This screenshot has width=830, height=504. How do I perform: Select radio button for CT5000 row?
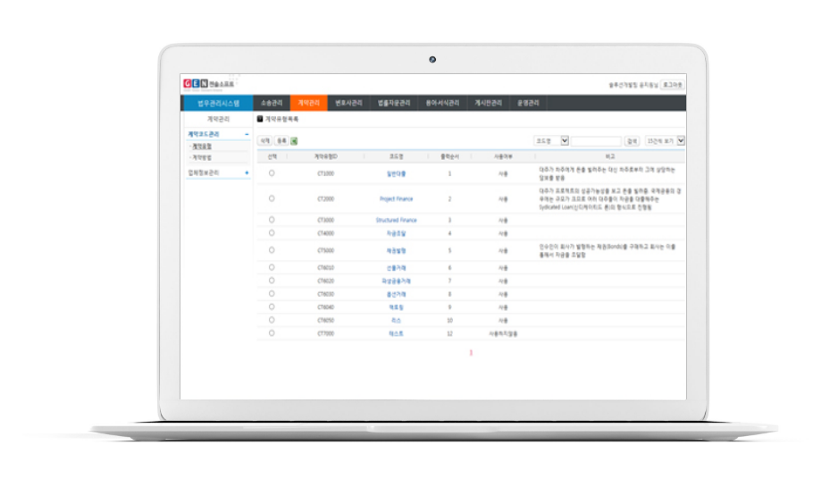tap(272, 251)
